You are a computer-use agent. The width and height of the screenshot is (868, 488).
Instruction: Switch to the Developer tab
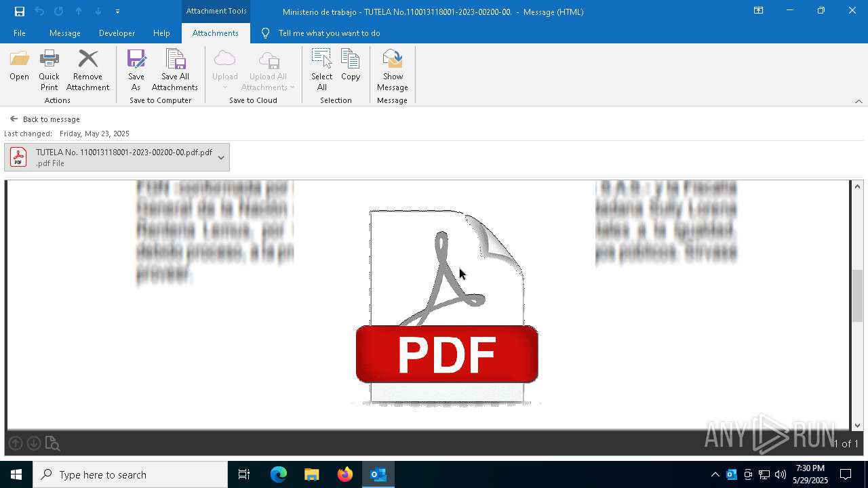(117, 33)
